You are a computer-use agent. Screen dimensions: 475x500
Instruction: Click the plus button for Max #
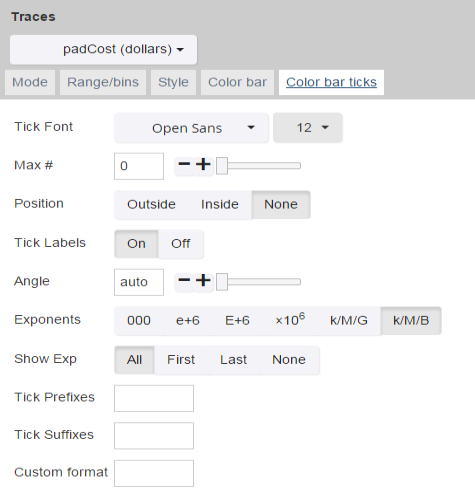pos(203,166)
